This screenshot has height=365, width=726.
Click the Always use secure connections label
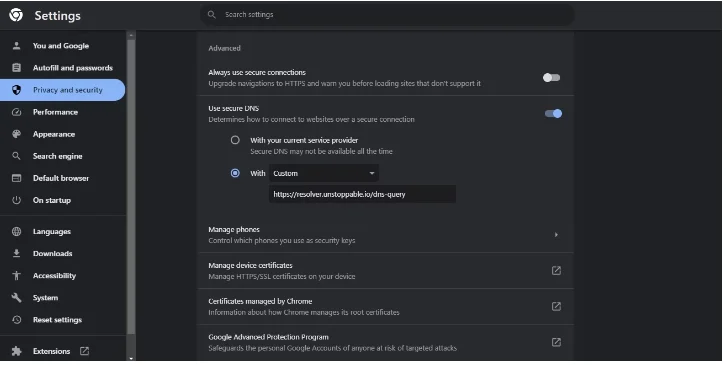257,72
